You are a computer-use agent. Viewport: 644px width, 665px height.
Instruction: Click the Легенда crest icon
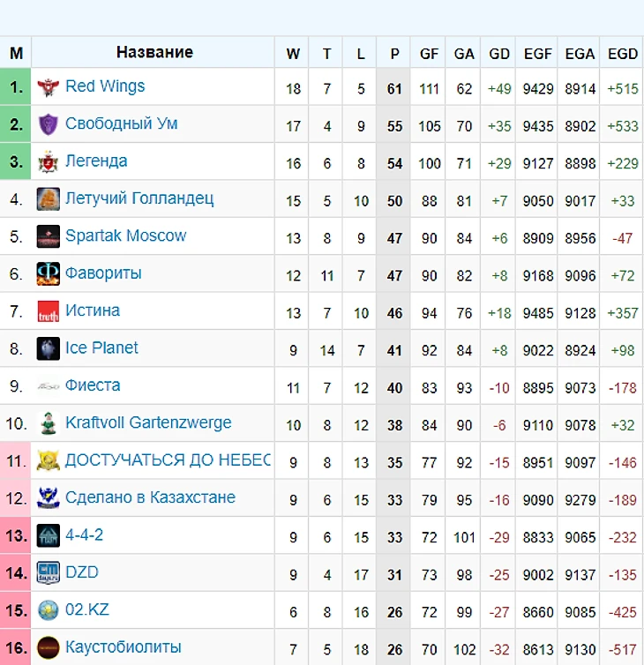tap(48, 162)
